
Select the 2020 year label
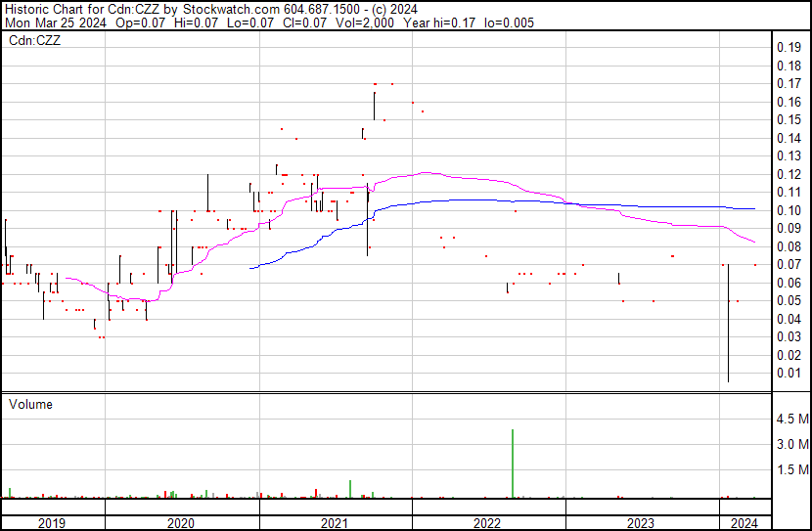coord(182,523)
